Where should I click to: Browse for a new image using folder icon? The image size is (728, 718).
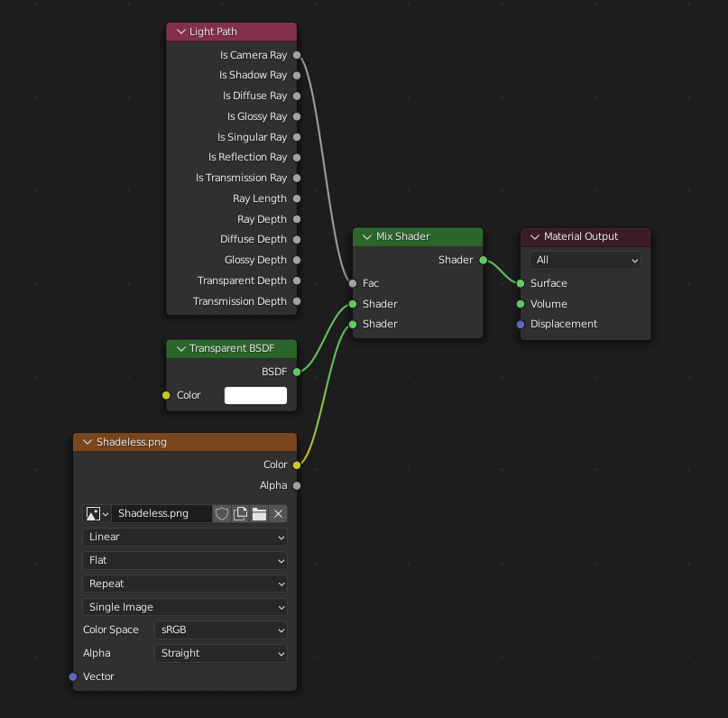point(259,513)
